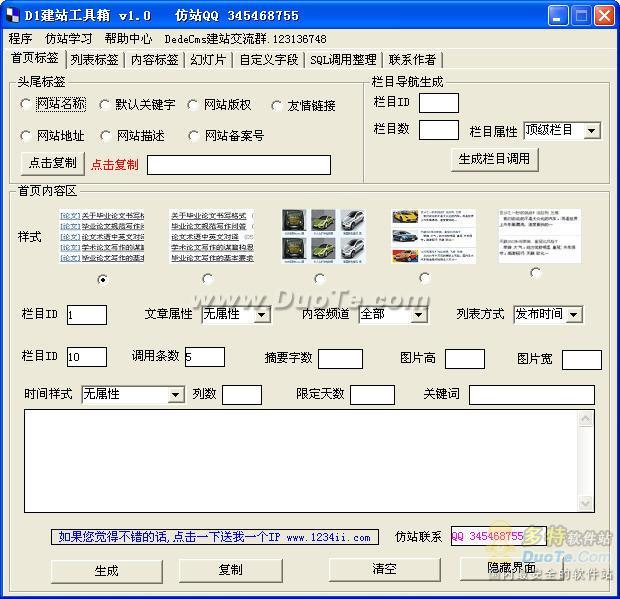Choose the radio button under the underlined text list style
Screen dimensions: 620x599
pyautogui.click(x=208, y=279)
